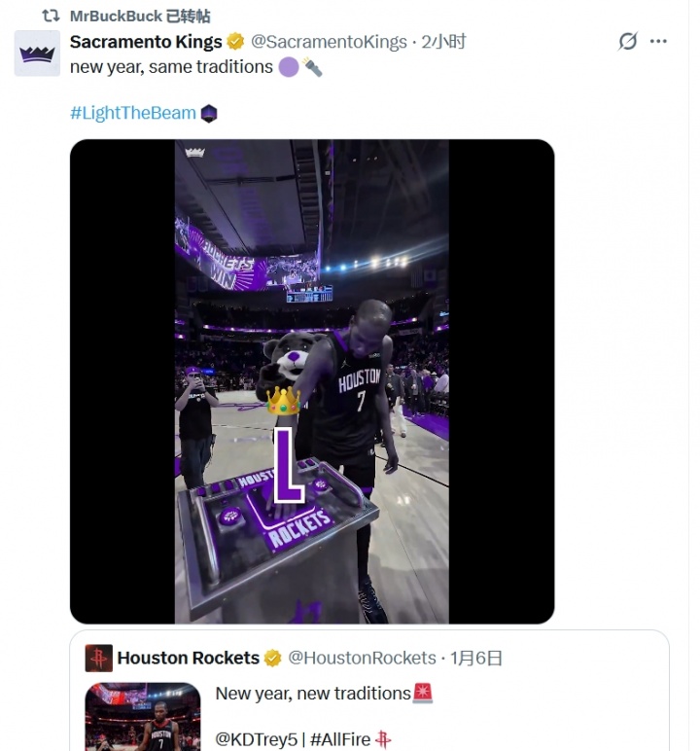Play the Sacramento Kings beam video
Image resolution: width=700 pixels, height=751 pixels.
coord(311,381)
